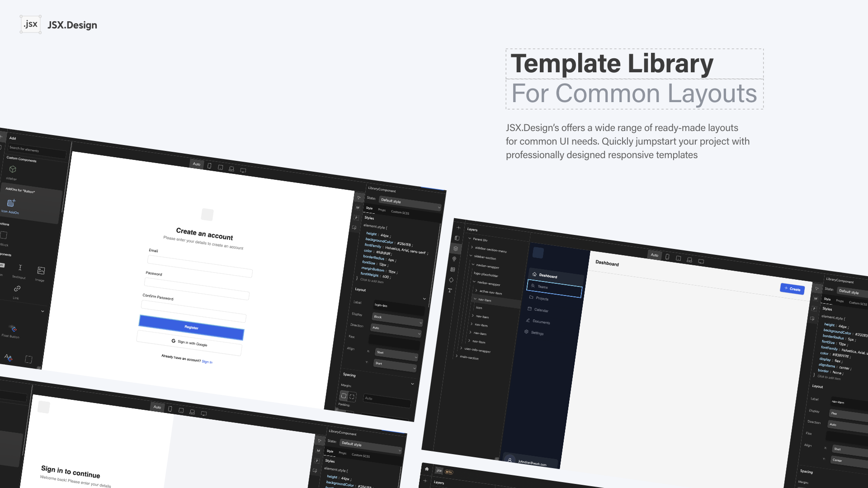Open Direction dropdown in Create account Layout section
The image size is (868, 488).
(396, 330)
